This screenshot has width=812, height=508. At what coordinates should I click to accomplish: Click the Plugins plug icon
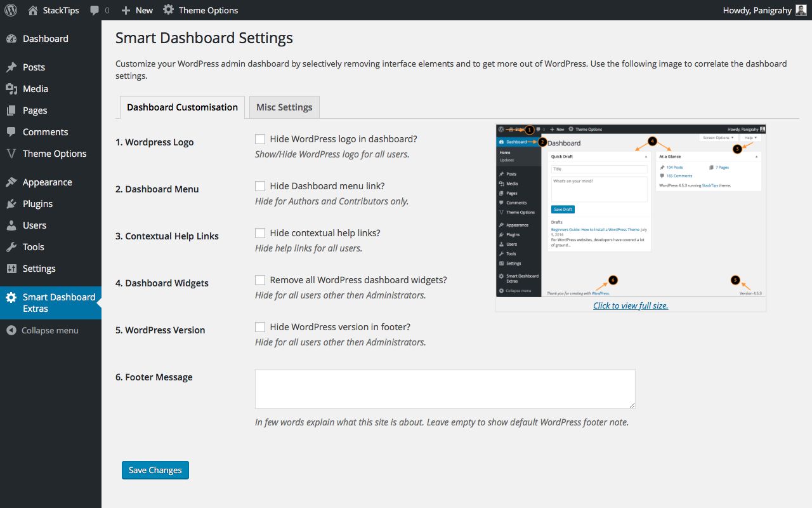(11, 204)
